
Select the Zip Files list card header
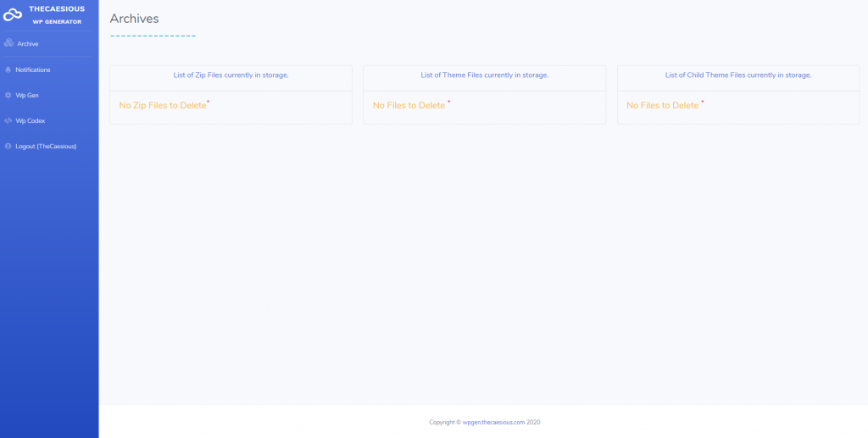click(x=231, y=75)
